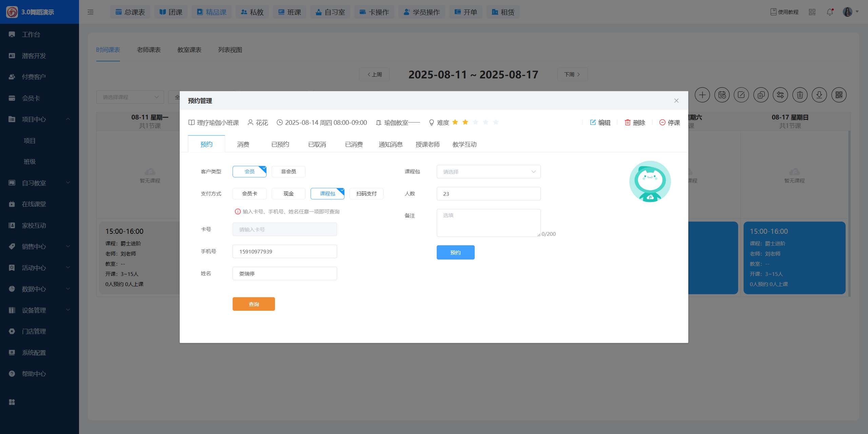Set difficulty to fourth star

[x=486, y=122]
